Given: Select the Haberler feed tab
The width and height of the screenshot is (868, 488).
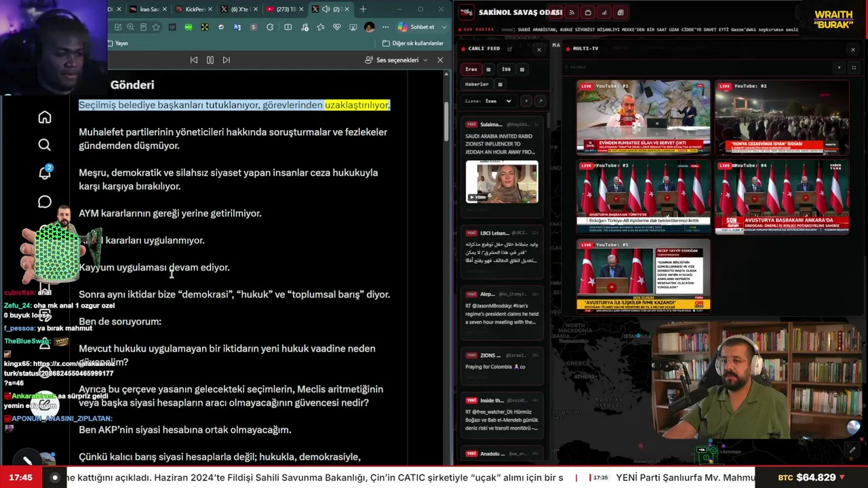Looking at the screenshot, I should tap(477, 84).
